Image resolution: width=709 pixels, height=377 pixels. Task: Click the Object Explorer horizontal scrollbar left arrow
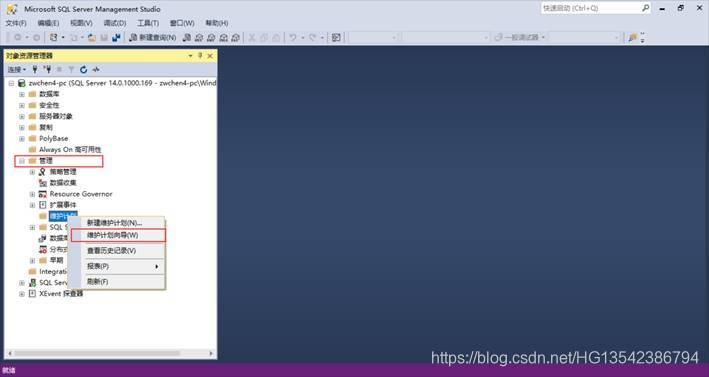(x=9, y=353)
